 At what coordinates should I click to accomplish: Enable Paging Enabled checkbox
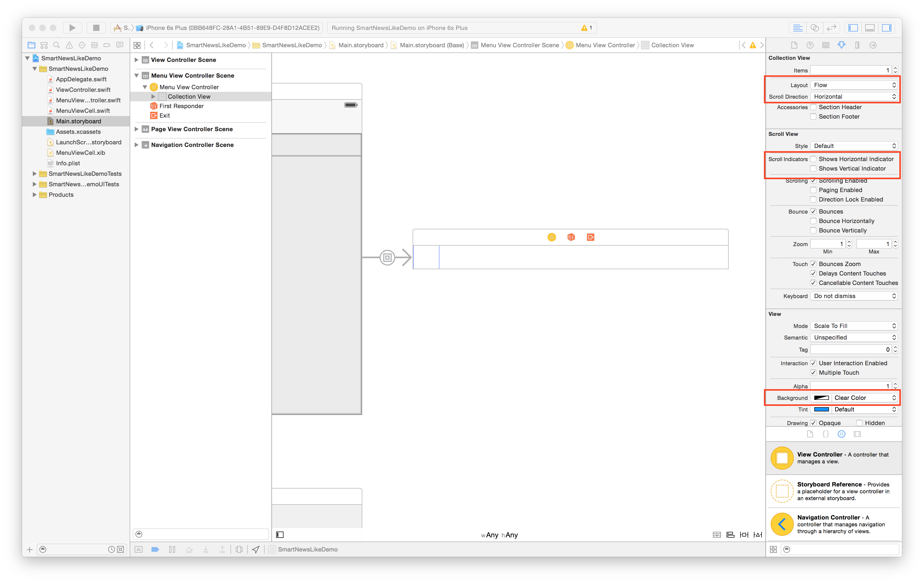[813, 190]
